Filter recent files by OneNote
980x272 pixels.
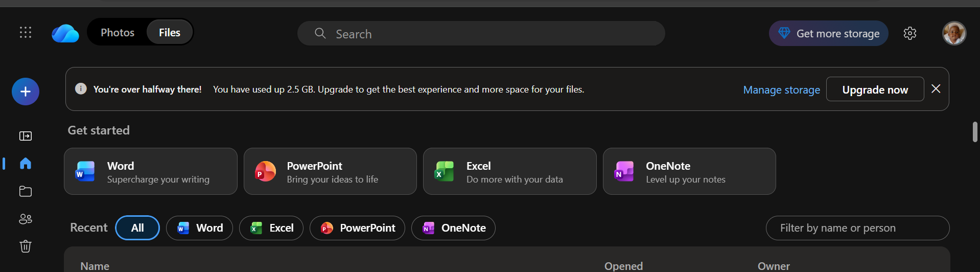(x=453, y=228)
